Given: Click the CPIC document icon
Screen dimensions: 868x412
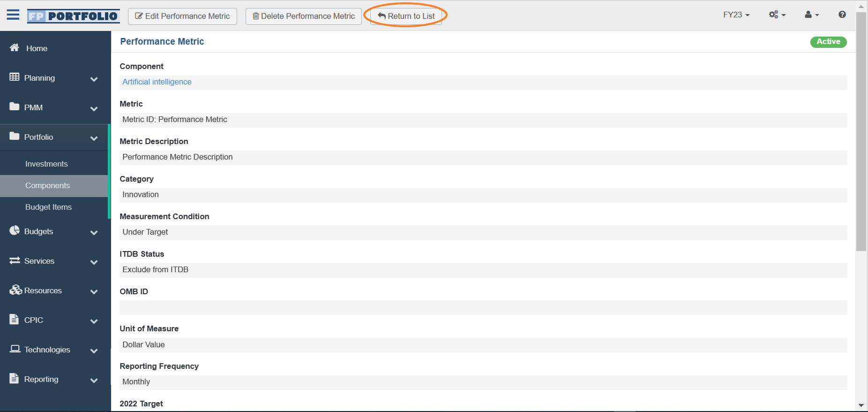Looking at the screenshot, I should [x=14, y=319].
